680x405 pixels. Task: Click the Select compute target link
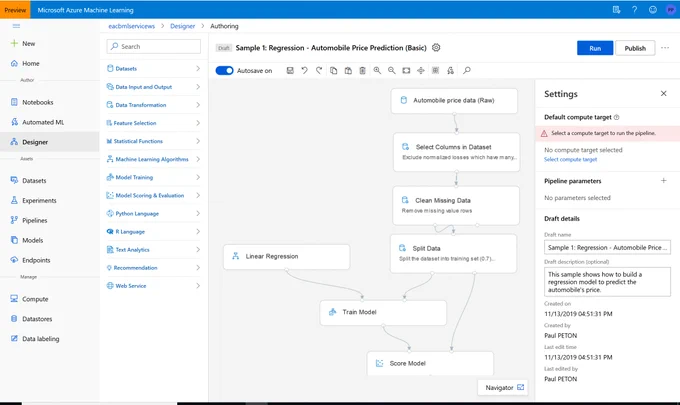click(570, 160)
